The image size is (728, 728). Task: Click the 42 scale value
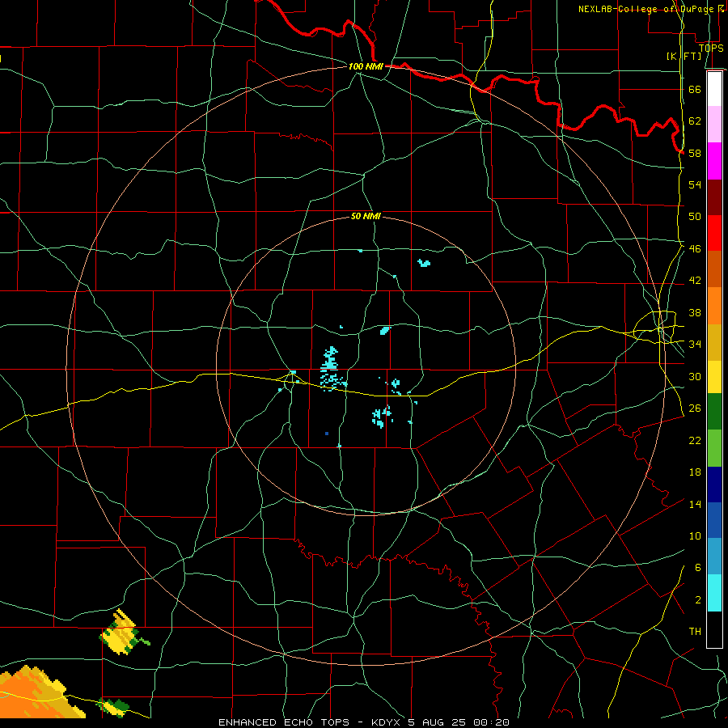[695, 281]
